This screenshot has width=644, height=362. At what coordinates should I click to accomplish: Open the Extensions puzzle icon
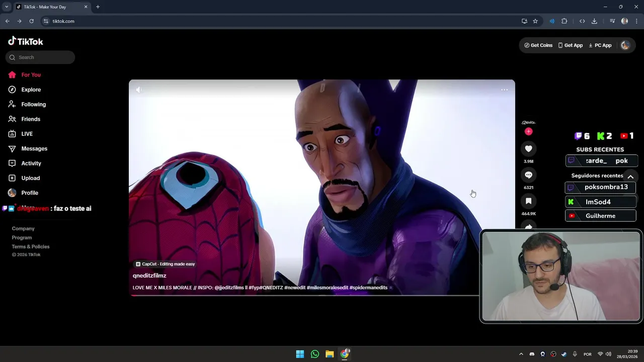pyautogui.click(x=564, y=21)
